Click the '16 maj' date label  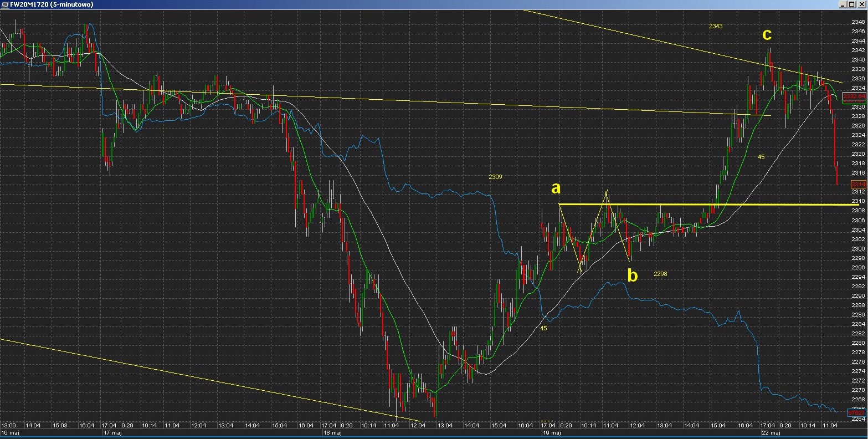click(x=9, y=432)
